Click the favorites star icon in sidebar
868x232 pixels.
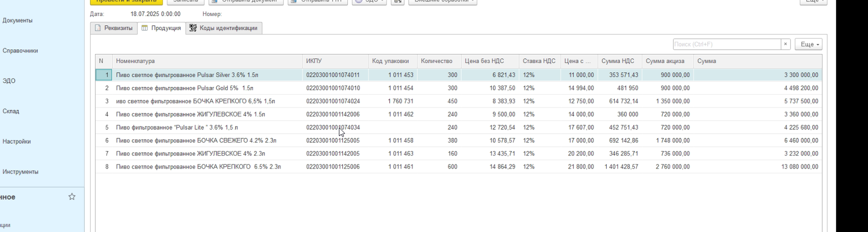click(72, 196)
